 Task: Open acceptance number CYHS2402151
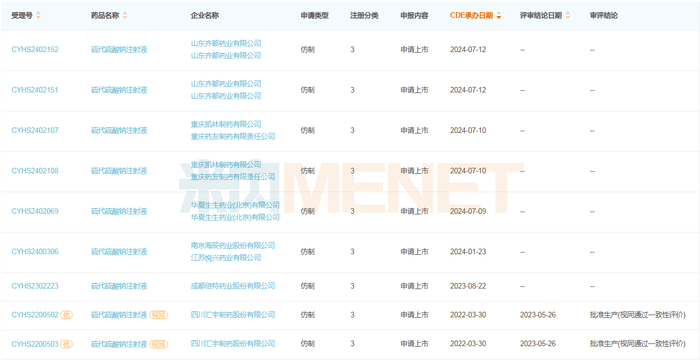click(x=35, y=90)
